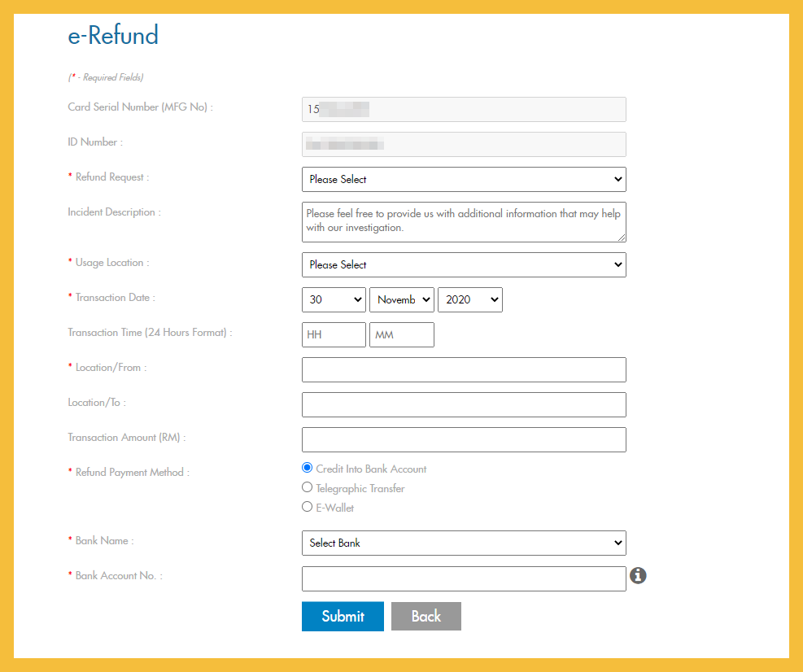Click the Back button
Viewport: 803px width, 672px height.
426,616
